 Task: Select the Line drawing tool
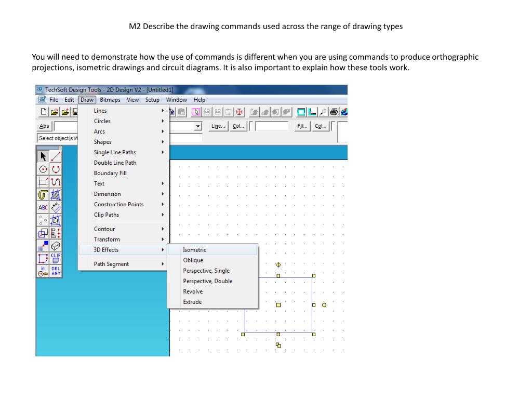pos(56,156)
